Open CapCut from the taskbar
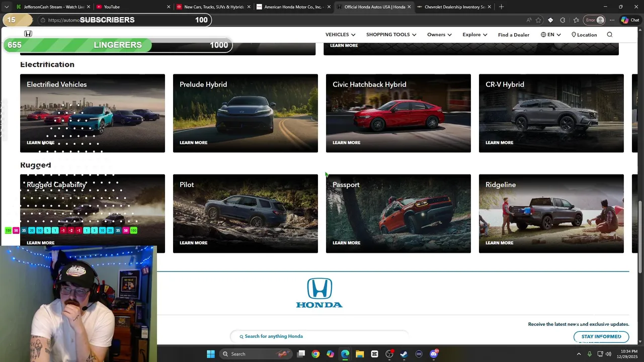Image resolution: width=644 pixels, height=362 pixels. tap(374, 354)
